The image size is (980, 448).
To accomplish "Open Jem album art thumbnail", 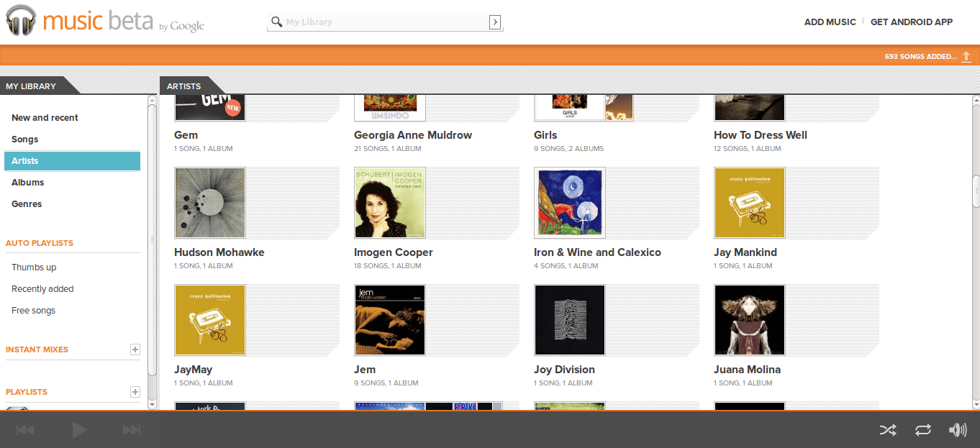I will click(390, 320).
